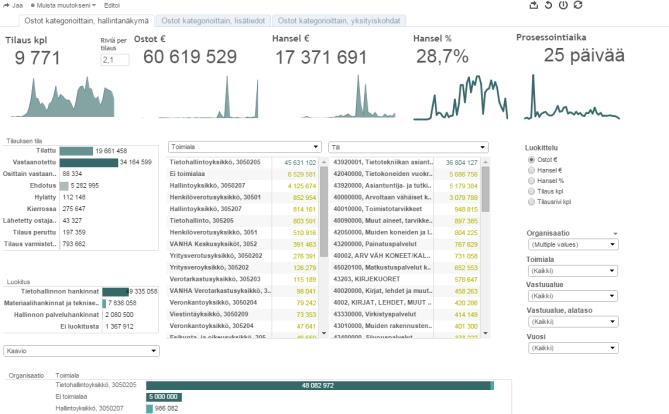669x414 pixels.
Task: Expand the Vuosi filter dropdown
Action: (573, 348)
